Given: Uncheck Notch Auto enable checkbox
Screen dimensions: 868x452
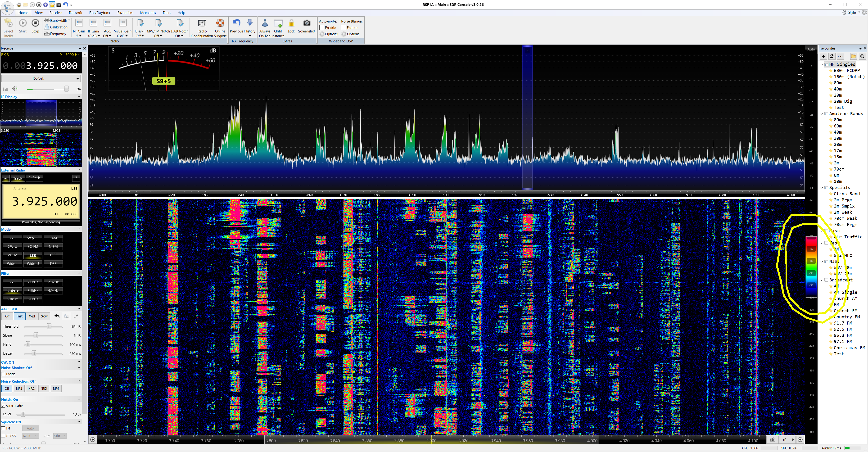Looking at the screenshot, I should point(3,406).
